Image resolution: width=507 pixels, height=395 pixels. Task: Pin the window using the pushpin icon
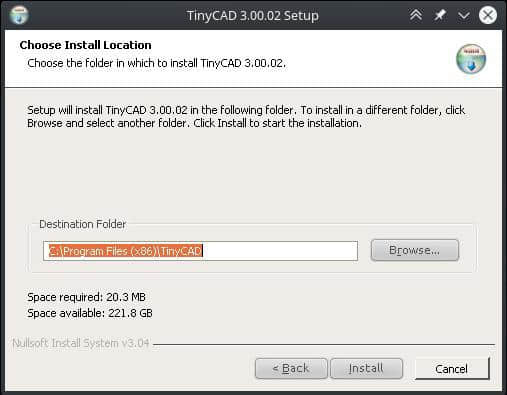tap(440, 15)
